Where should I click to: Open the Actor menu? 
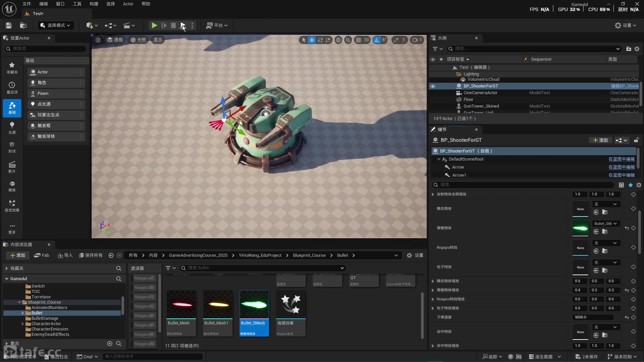(128, 4)
